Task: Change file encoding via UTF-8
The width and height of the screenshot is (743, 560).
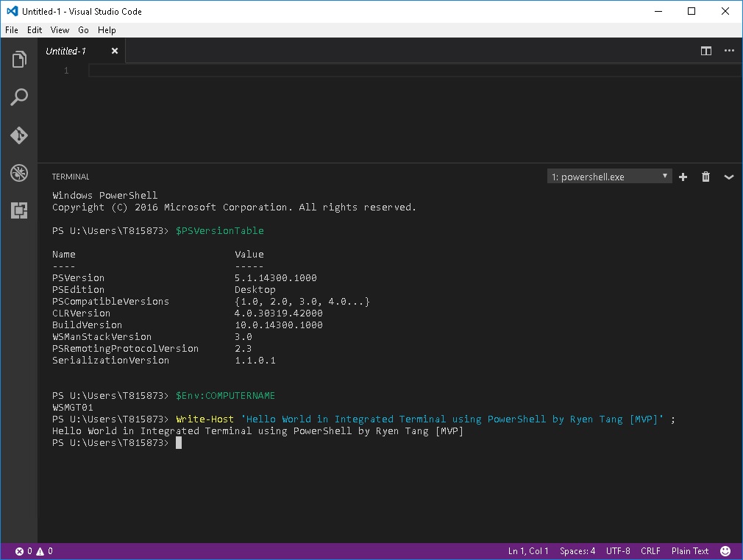Action: point(618,551)
